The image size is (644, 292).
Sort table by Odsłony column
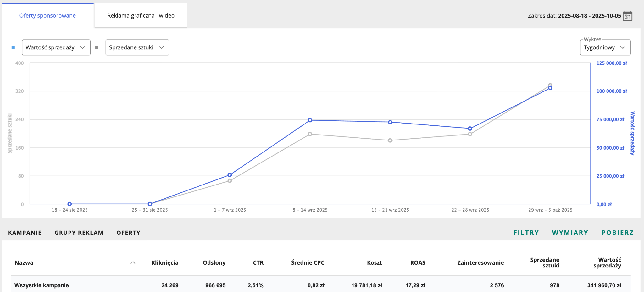pos(214,263)
